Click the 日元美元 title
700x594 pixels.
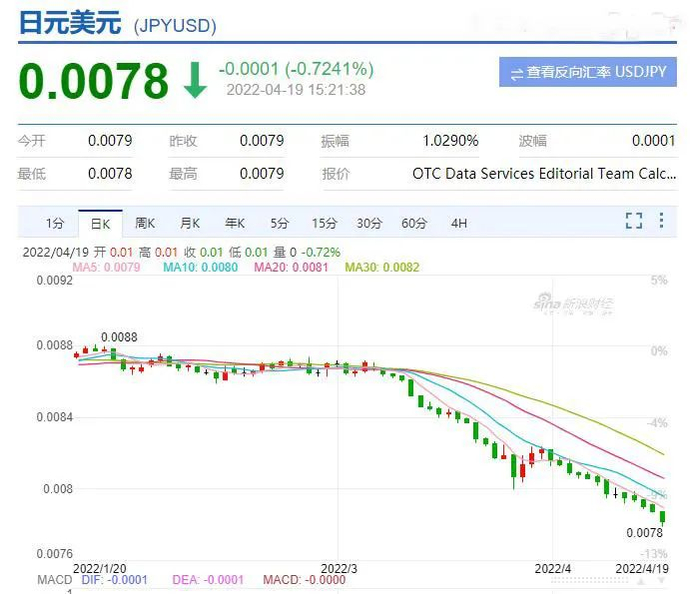[70, 22]
